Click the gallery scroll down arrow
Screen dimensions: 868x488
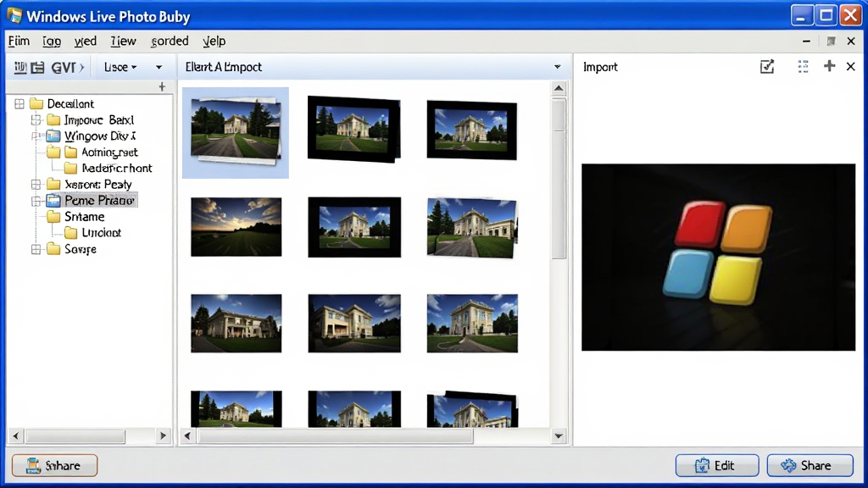[559, 436]
